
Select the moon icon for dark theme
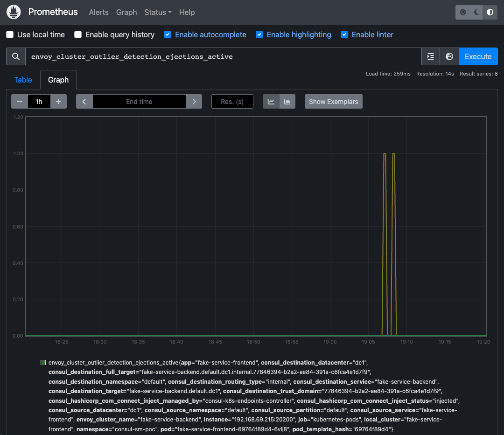click(476, 12)
